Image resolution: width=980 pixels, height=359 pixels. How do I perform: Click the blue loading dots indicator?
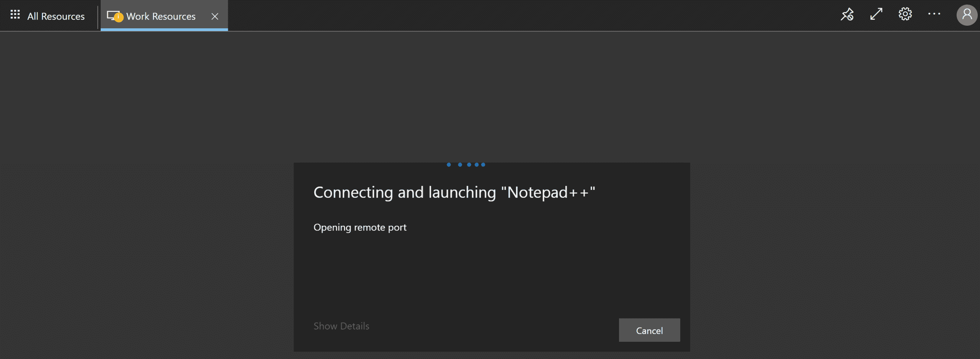pyautogui.click(x=466, y=165)
